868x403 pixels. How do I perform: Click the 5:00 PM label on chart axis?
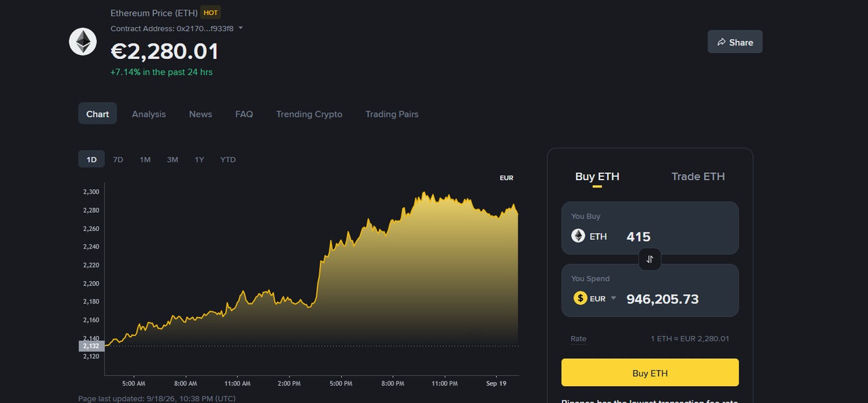(340, 383)
